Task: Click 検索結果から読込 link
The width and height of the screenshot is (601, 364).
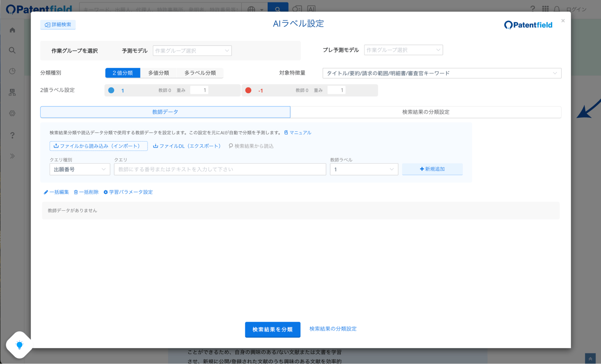Action: coord(251,146)
